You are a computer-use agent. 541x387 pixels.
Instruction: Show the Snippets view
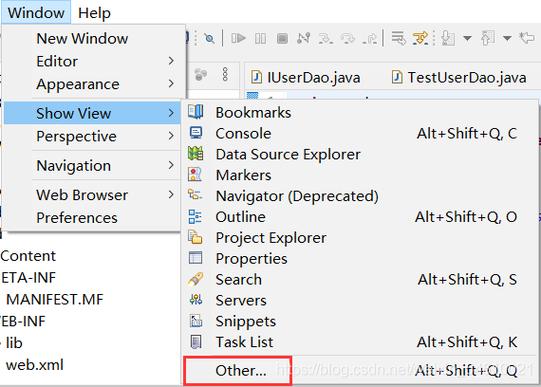pos(360,321)
